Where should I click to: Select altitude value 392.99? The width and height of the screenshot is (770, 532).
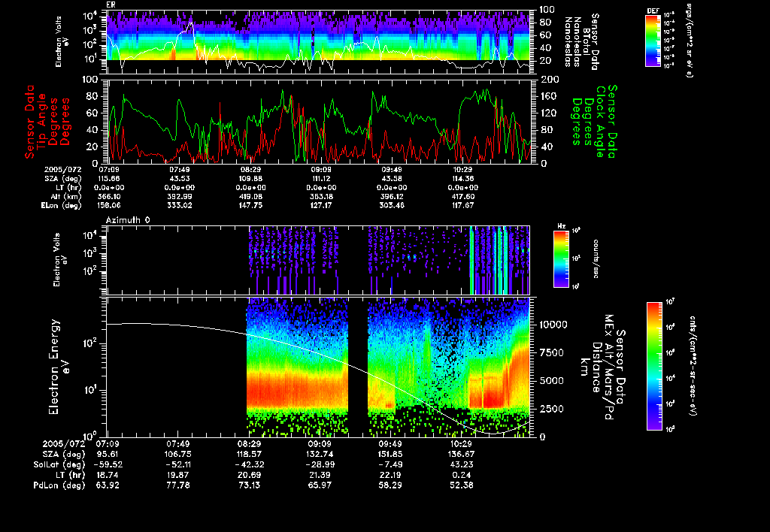pyautogui.click(x=180, y=196)
